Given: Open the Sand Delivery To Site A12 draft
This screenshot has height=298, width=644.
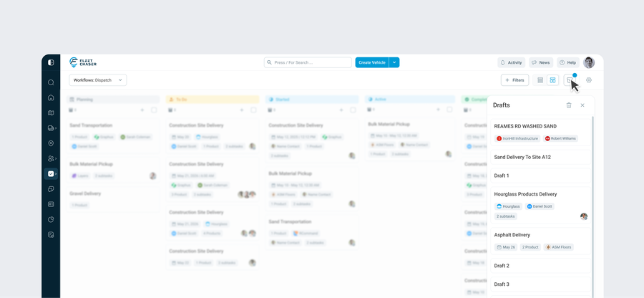Looking at the screenshot, I should tap(541, 157).
